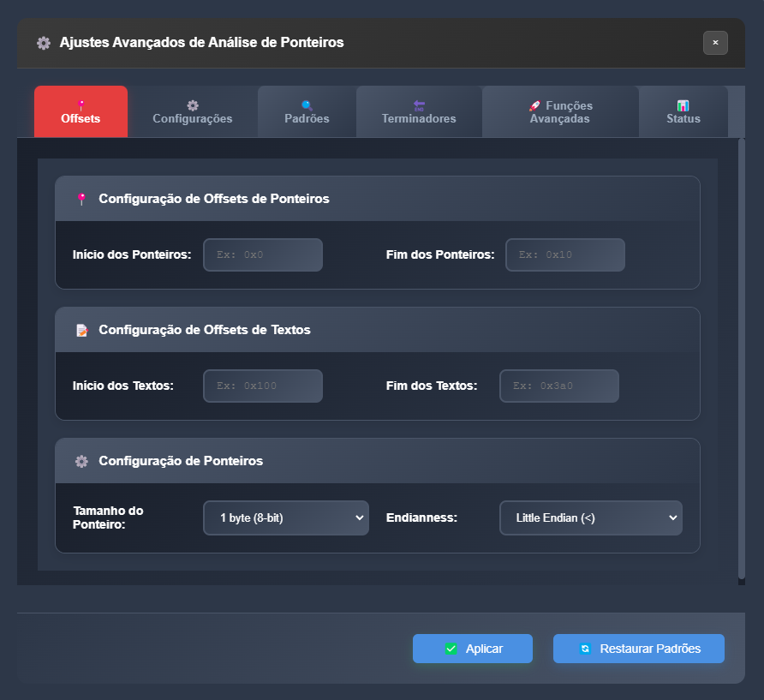Image resolution: width=764 pixels, height=700 pixels.
Task: Click the green checkmark icon on Aplicar
Action: [x=451, y=649]
